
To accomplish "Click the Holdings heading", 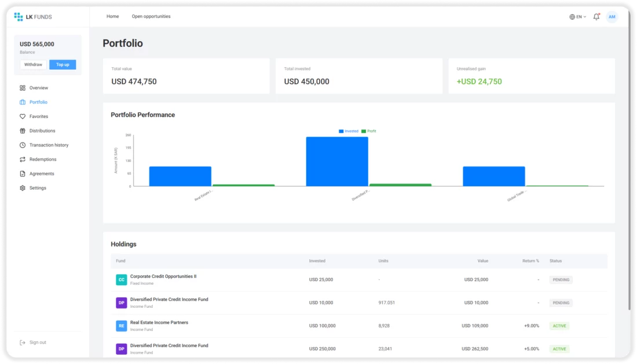I will (x=123, y=244).
